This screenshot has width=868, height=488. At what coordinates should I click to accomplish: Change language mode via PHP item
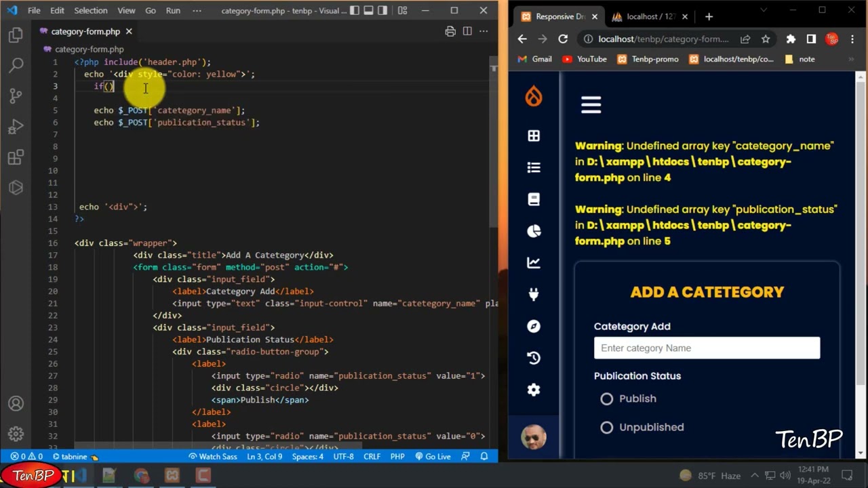398,457
